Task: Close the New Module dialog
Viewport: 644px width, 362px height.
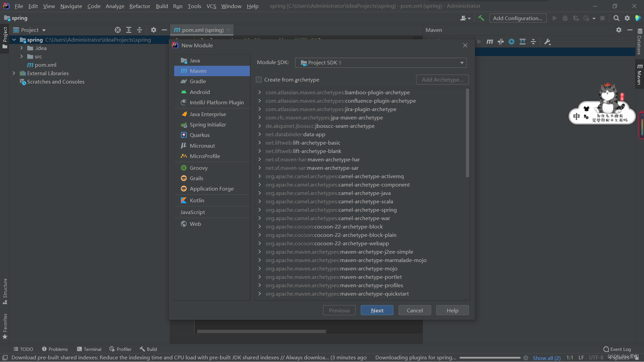Action: click(x=465, y=45)
